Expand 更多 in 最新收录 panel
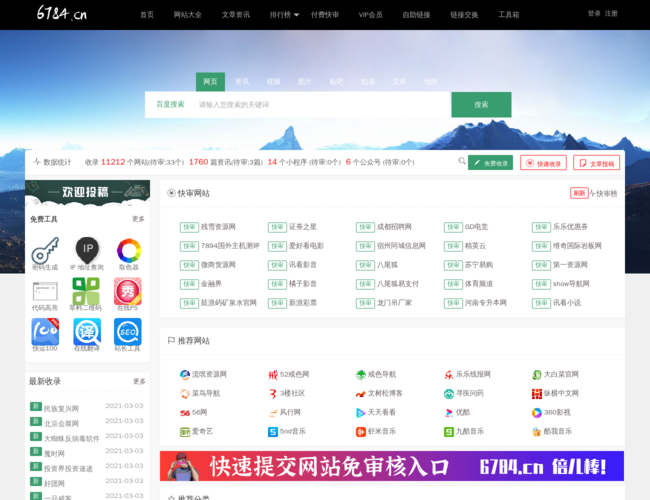The width and height of the screenshot is (650, 500). pos(139,381)
